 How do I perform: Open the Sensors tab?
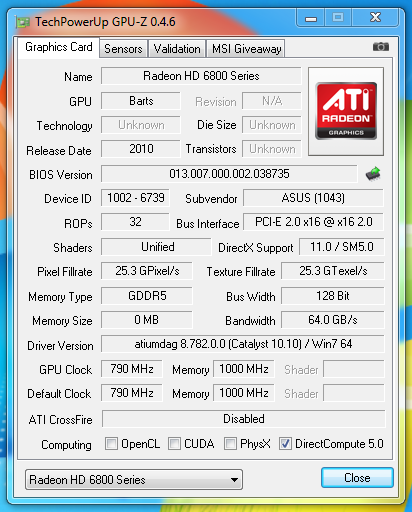(123, 49)
